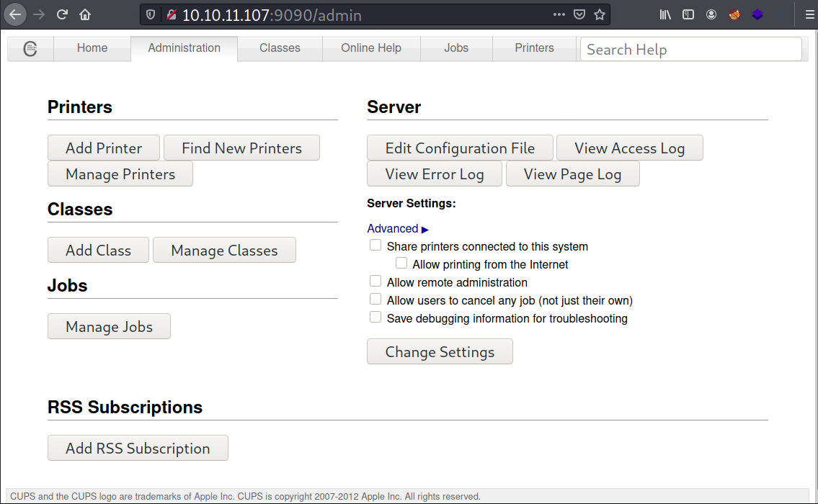The width and height of the screenshot is (818, 504).
Task: Open page actions three-dot menu
Action: click(559, 14)
